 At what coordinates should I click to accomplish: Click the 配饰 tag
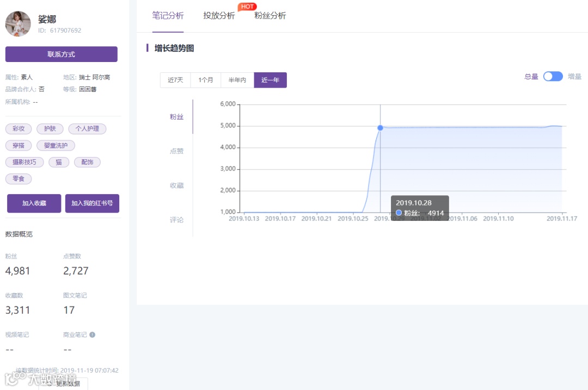pyautogui.click(x=87, y=162)
